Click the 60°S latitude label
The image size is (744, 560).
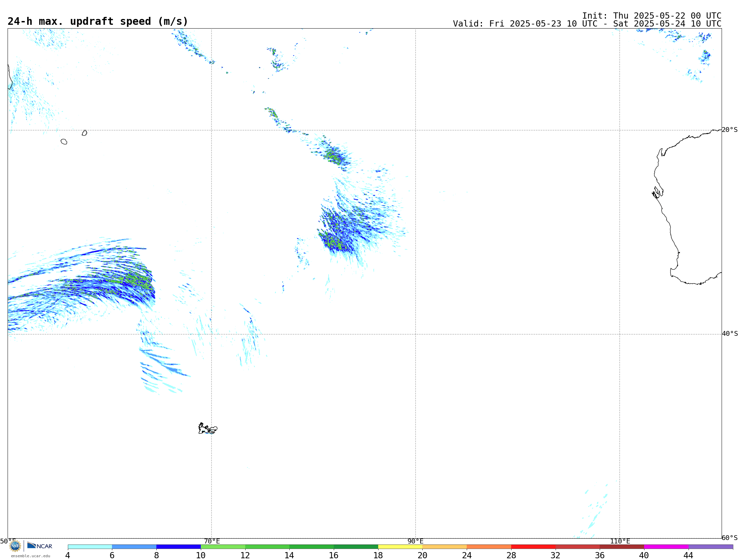(x=730, y=538)
